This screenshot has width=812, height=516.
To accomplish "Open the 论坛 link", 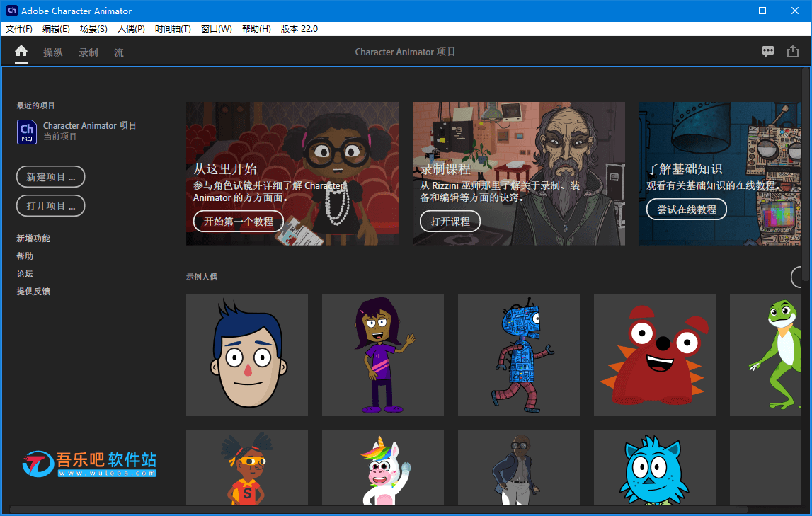I will tap(25, 274).
